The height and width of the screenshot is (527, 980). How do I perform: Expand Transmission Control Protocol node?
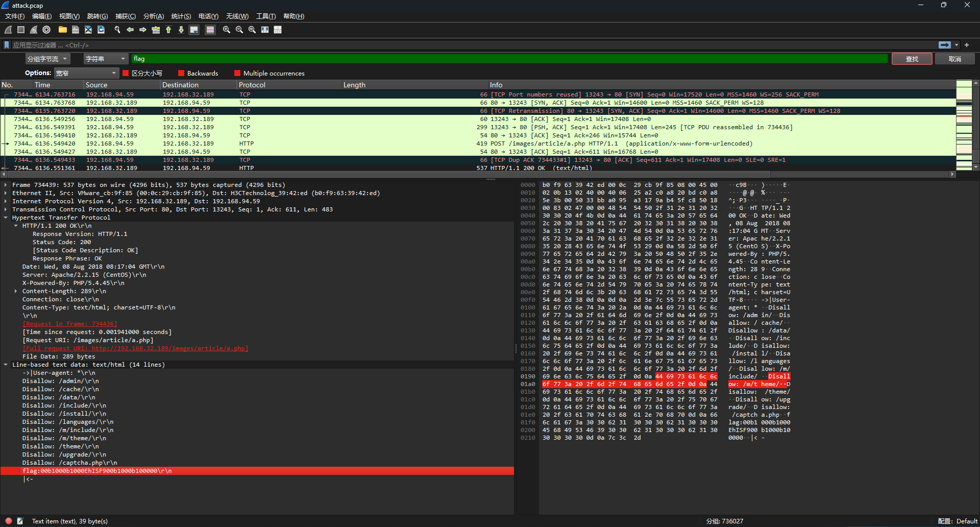coord(6,209)
